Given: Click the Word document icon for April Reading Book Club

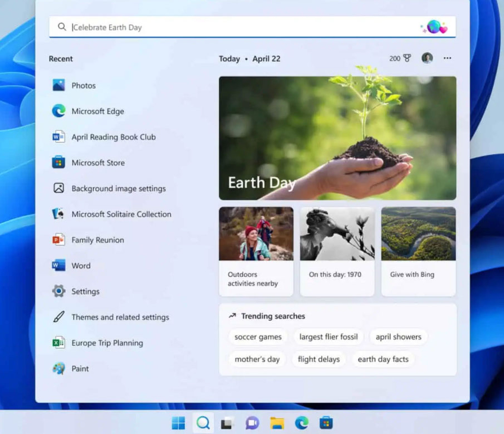Looking at the screenshot, I should pyautogui.click(x=59, y=137).
